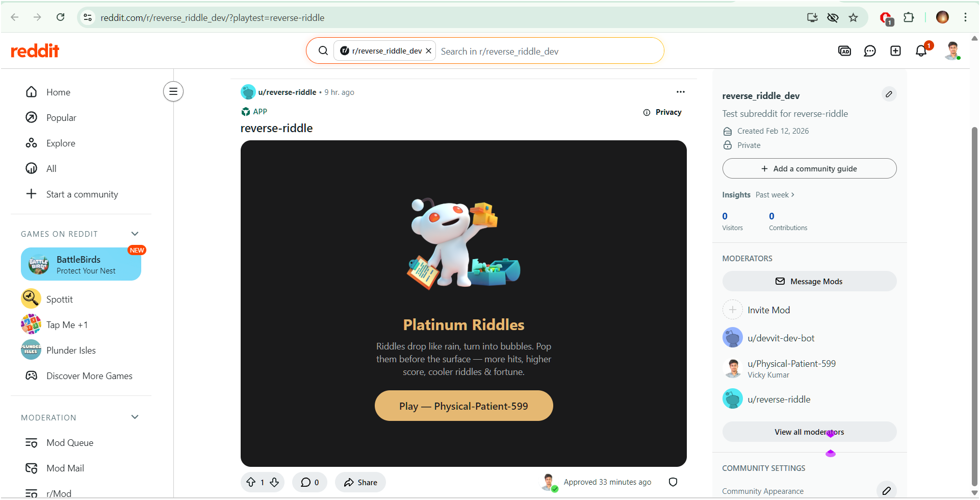Downvote the reverse-riddle post
Image resolution: width=980 pixels, height=500 pixels.
tap(274, 482)
